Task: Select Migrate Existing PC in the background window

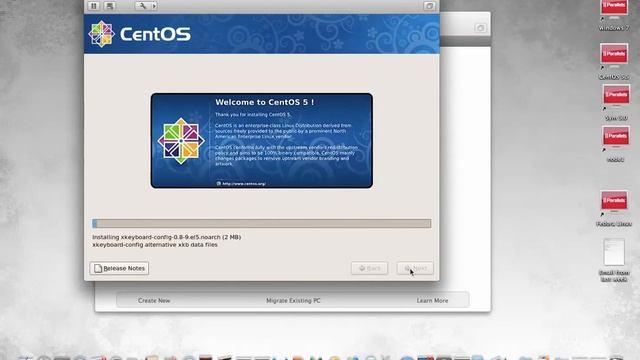Action: click(x=293, y=300)
